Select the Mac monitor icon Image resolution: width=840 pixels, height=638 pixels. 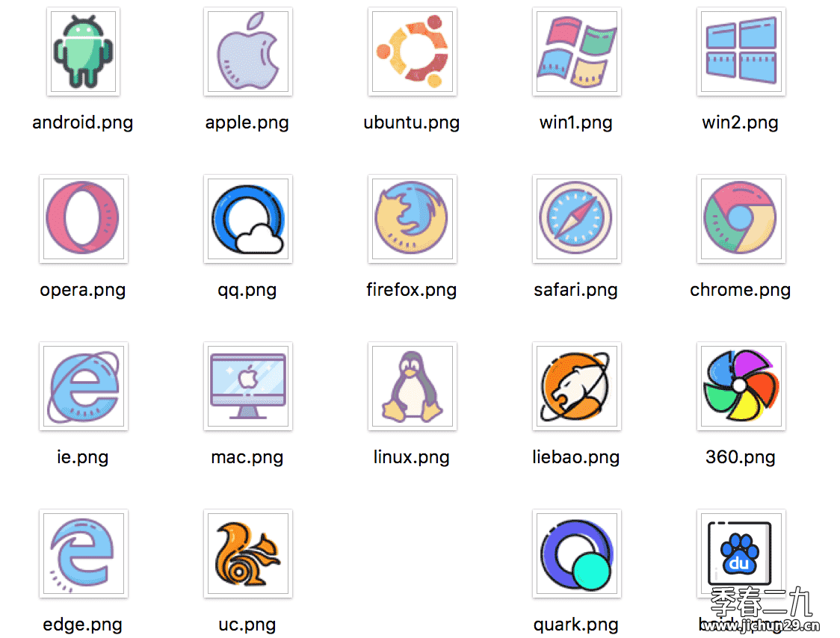pos(247,385)
